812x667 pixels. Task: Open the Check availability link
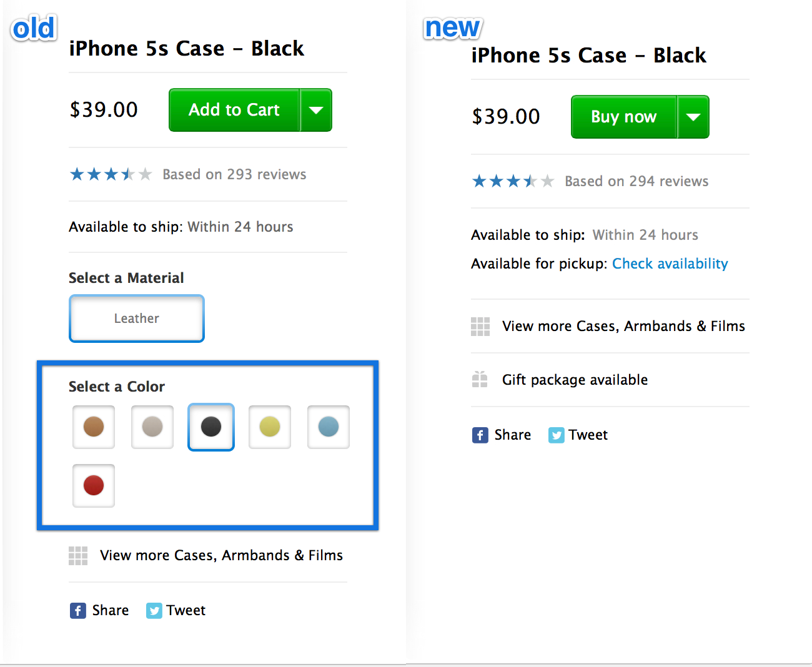pyautogui.click(x=670, y=264)
